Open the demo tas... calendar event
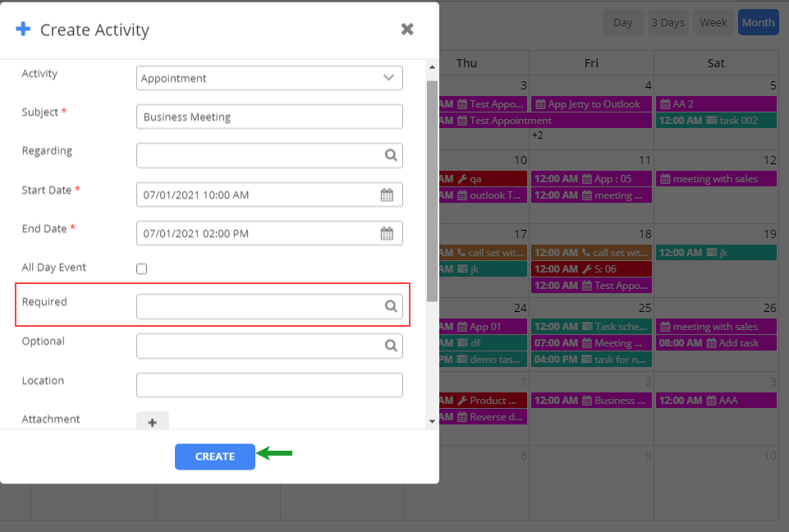789x532 pixels. coord(483,360)
